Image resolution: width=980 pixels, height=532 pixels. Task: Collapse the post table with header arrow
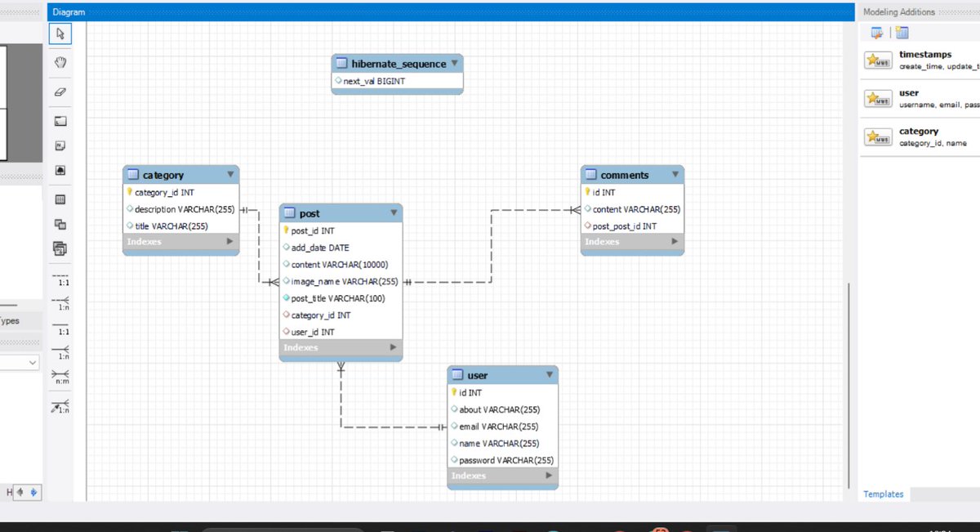[x=394, y=212]
